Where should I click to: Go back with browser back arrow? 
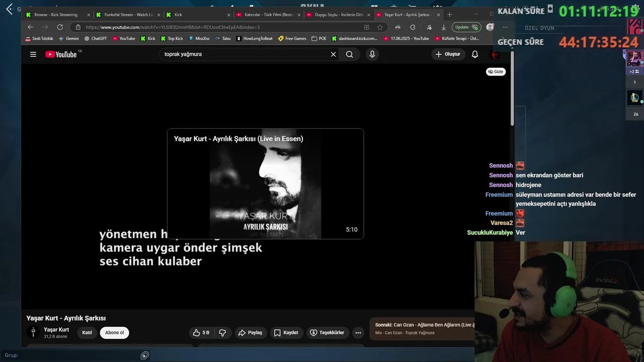coord(30,27)
